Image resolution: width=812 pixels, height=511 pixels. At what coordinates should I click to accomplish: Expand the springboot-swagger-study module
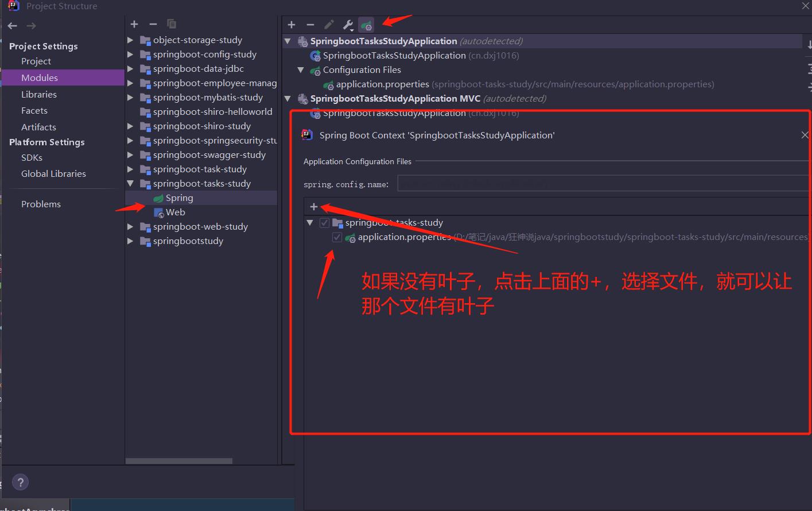(130, 155)
